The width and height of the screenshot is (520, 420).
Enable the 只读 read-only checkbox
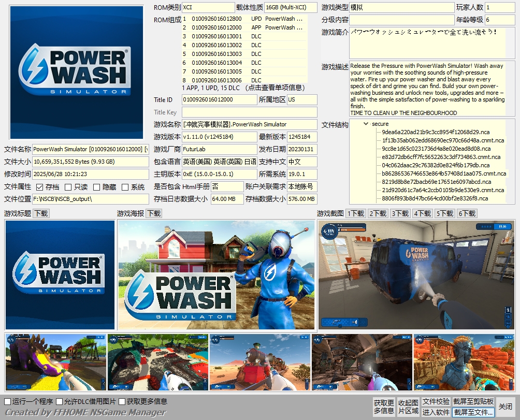click(x=68, y=187)
